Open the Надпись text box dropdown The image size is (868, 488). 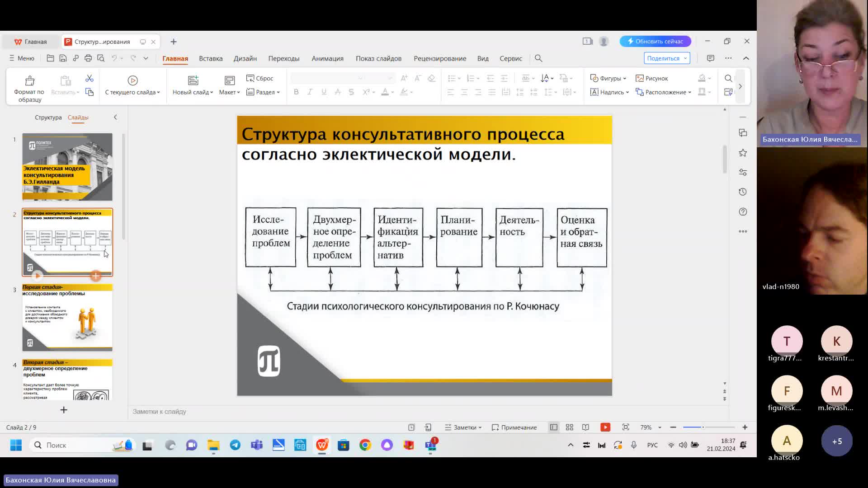tap(609, 92)
